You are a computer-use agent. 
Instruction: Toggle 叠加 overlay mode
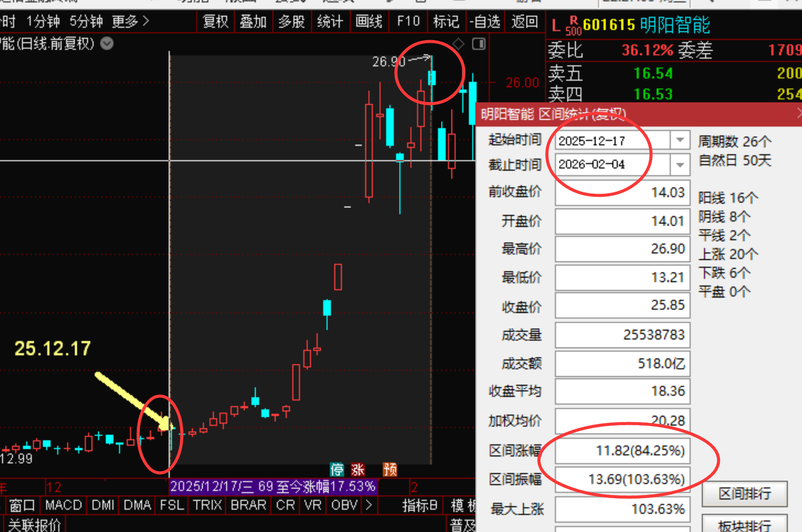click(x=253, y=21)
